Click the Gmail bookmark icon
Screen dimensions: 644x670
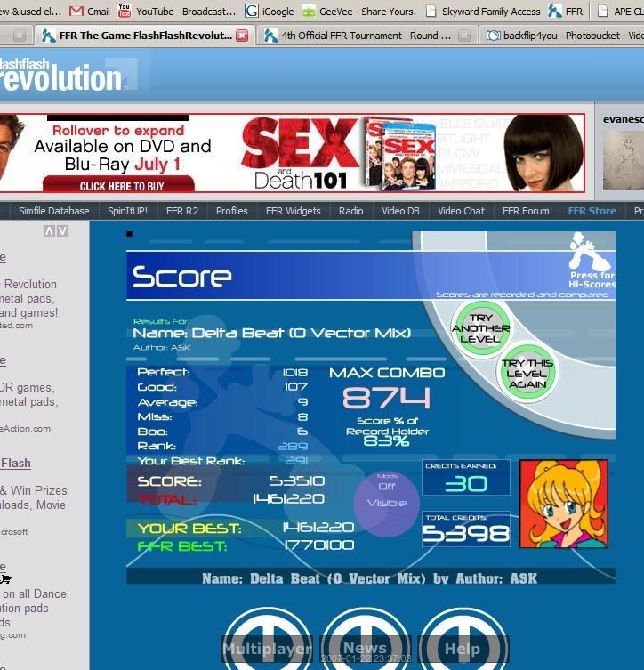point(76,12)
